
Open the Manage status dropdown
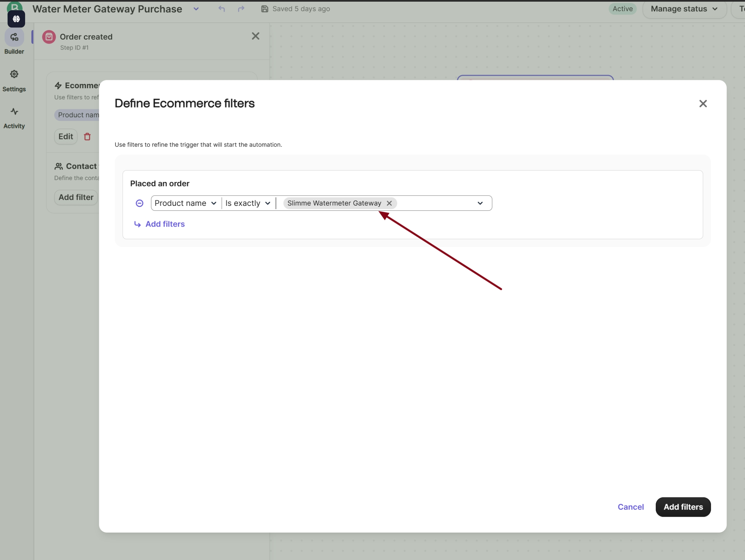point(684,9)
